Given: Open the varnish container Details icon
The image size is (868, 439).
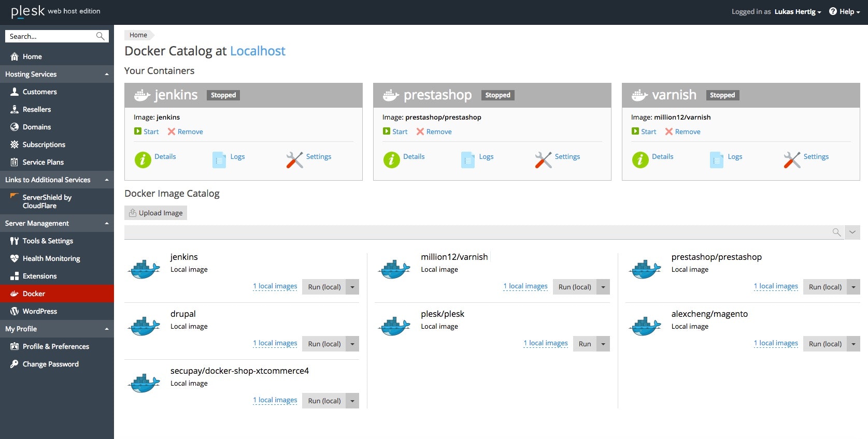Looking at the screenshot, I should pyautogui.click(x=640, y=160).
